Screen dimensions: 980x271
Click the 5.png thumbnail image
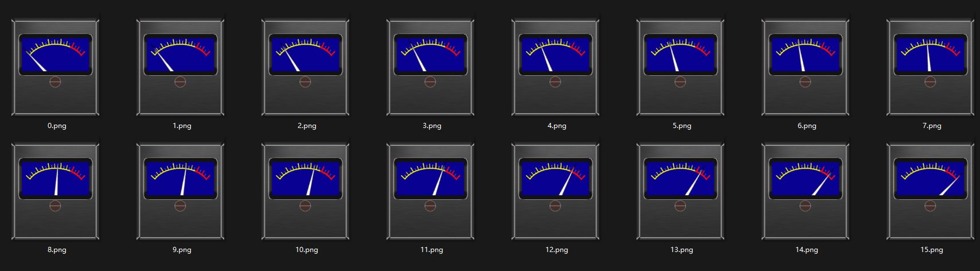(681, 67)
